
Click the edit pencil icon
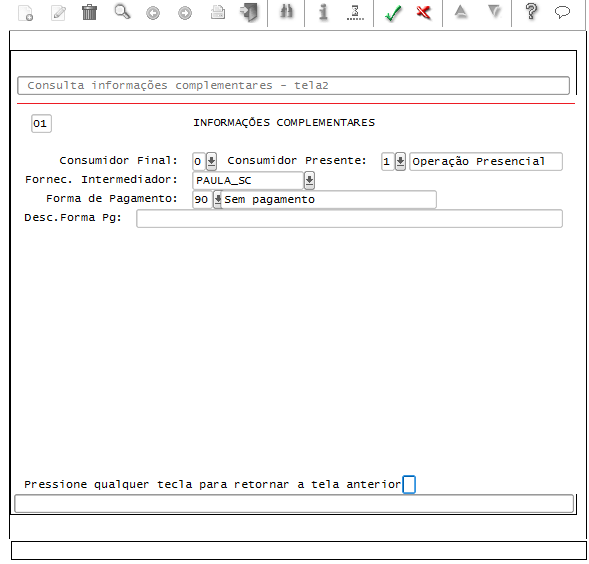[58, 13]
